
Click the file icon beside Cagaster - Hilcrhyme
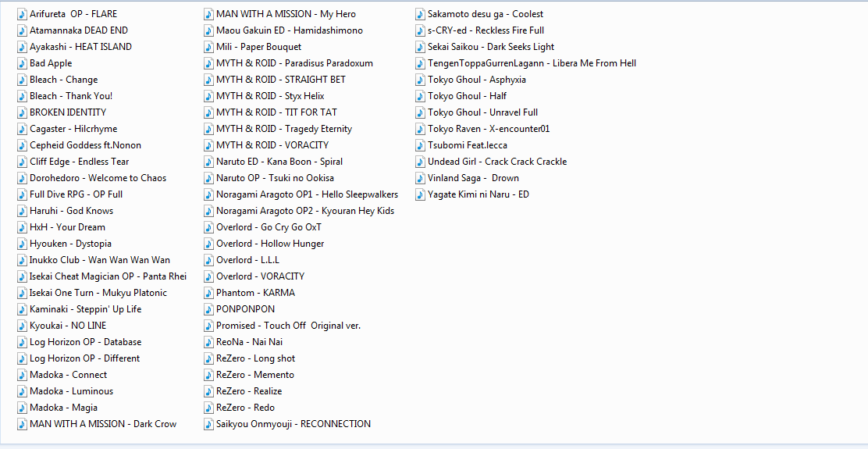22,129
